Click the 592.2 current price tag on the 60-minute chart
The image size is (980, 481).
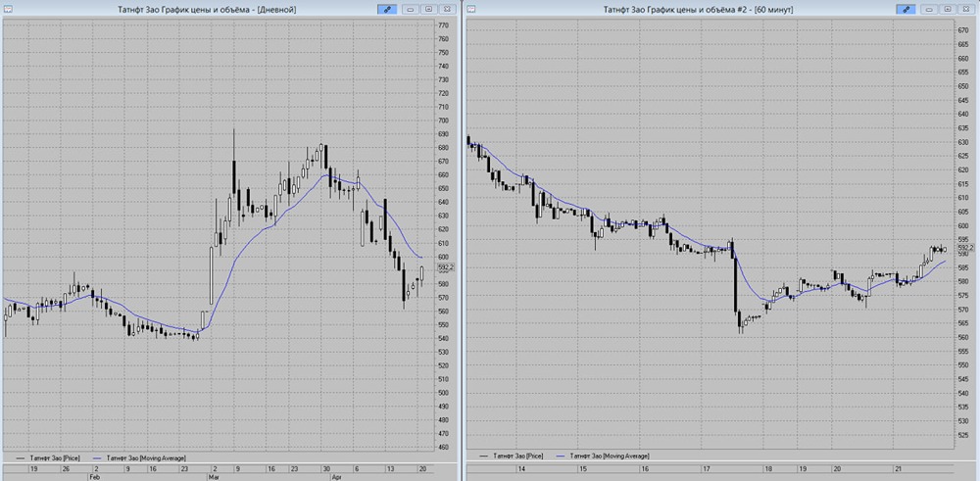click(x=965, y=248)
